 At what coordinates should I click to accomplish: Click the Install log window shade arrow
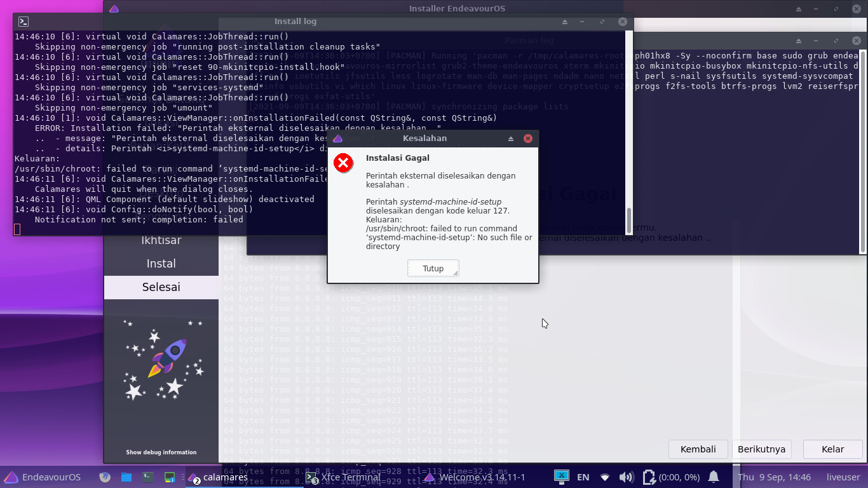564,22
